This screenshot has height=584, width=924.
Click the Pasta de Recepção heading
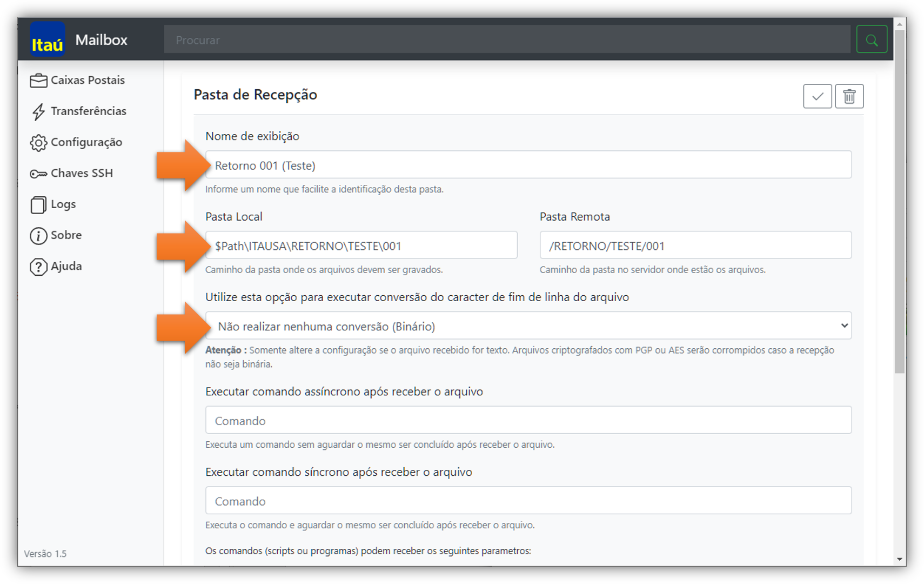coord(256,95)
